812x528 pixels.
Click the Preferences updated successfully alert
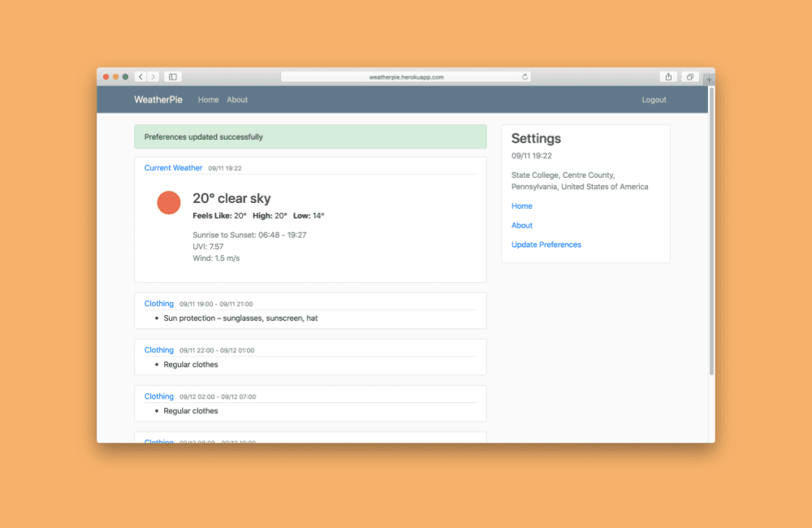[x=310, y=136]
